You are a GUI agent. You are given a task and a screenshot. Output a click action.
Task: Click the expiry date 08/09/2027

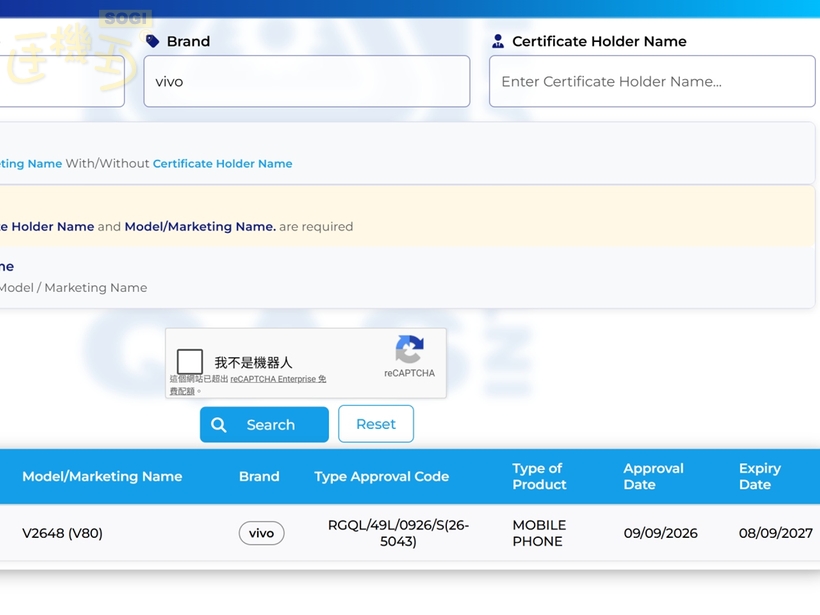point(776,533)
